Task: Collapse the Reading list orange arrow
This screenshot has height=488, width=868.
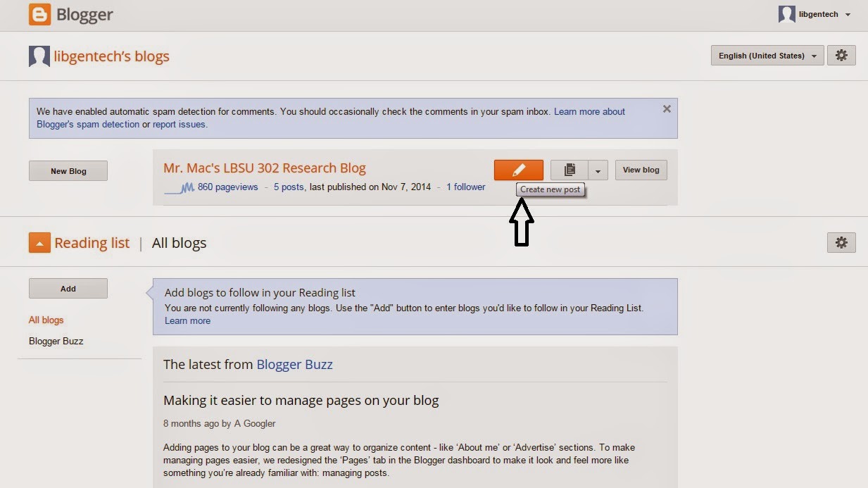Action: (x=39, y=242)
